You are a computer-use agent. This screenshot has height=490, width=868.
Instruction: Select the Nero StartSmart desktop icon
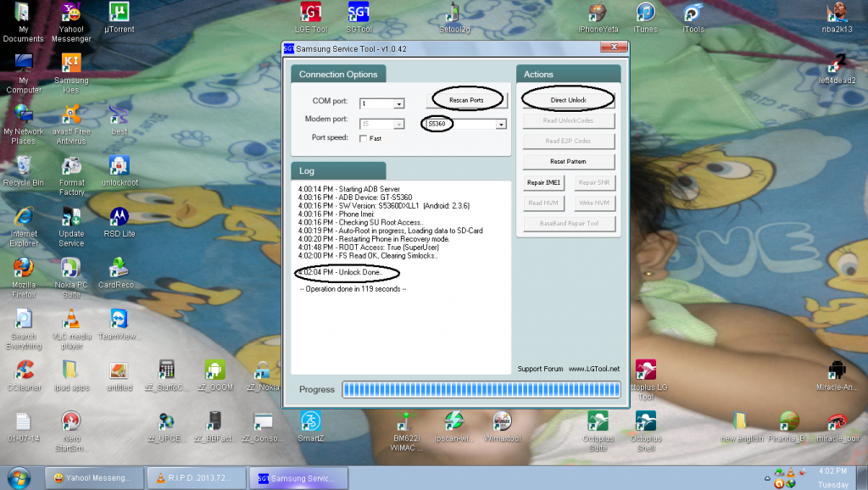(71, 432)
